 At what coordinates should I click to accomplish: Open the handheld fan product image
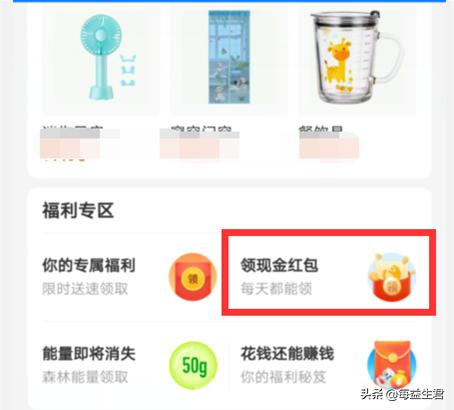[x=101, y=60]
